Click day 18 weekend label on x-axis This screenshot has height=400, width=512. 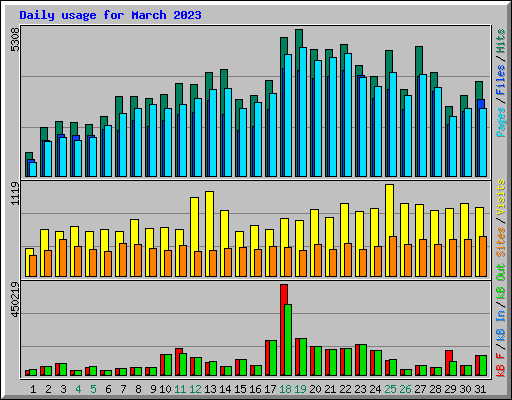coord(285,389)
